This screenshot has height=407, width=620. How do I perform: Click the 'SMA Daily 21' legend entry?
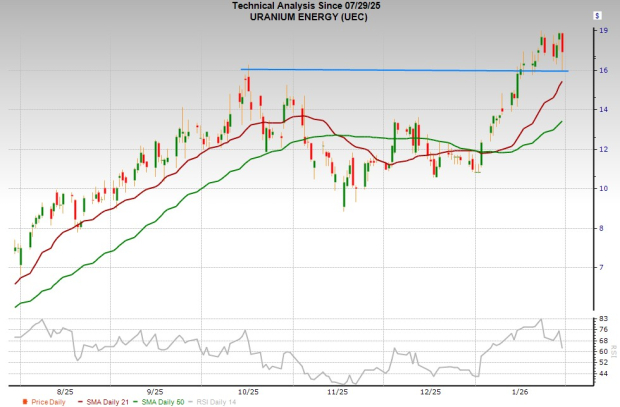[x=108, y=402]
